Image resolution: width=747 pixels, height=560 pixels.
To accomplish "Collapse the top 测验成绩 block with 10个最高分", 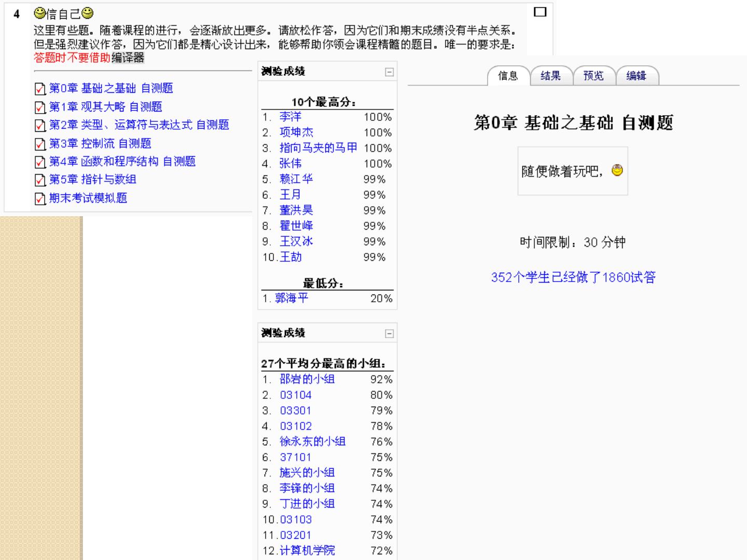I will tap(389, 72).
